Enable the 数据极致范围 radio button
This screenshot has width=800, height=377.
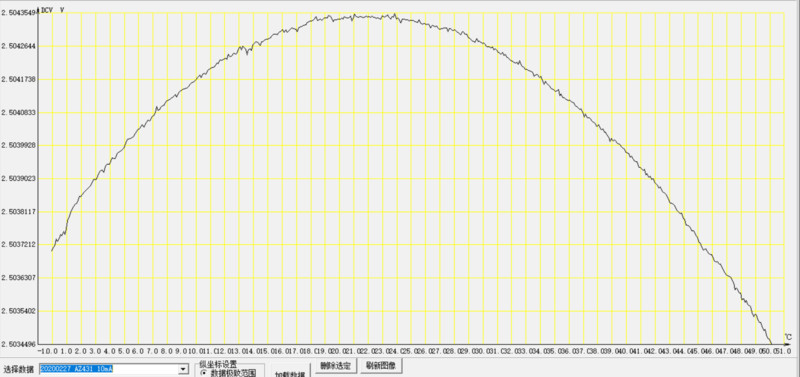click(203, 373)
